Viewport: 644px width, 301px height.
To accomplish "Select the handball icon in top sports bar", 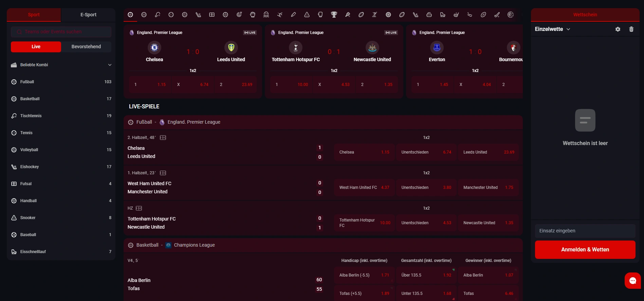I will pyautogui.click(x=225, y=15).
